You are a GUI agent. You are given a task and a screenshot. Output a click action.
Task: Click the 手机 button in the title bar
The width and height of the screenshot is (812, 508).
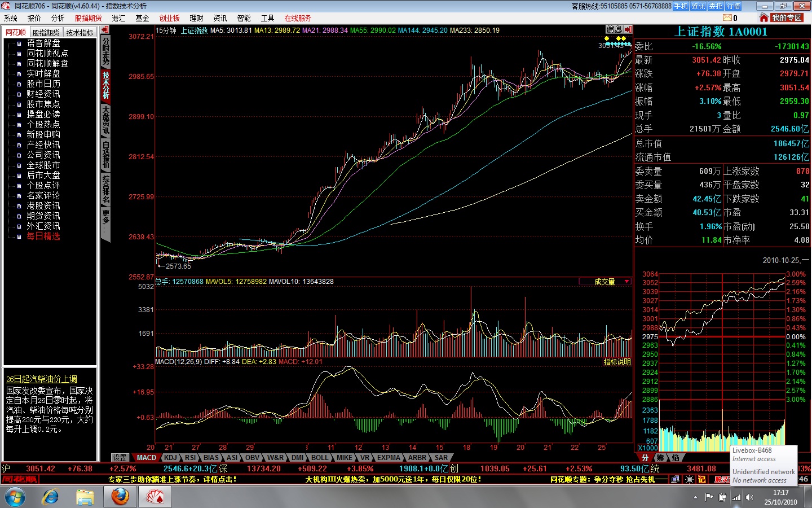point(681,6)
